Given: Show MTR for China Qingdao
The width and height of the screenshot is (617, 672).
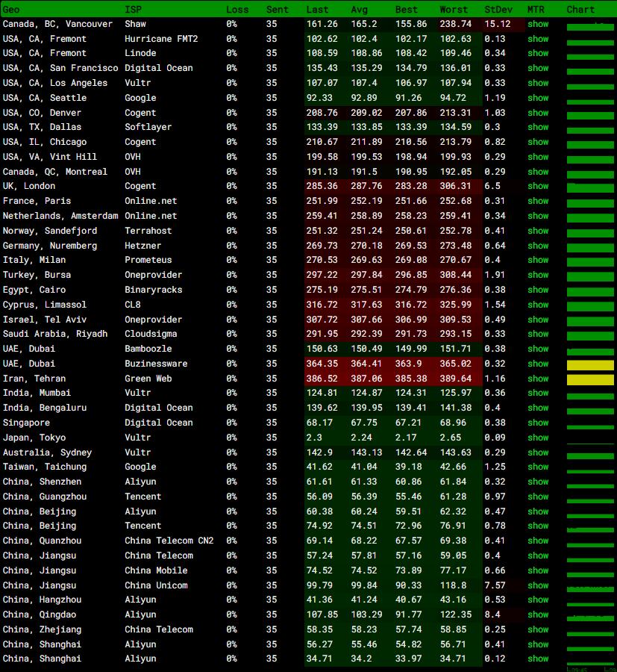Looking at the screenshot, I should click(x=538, y=615).
